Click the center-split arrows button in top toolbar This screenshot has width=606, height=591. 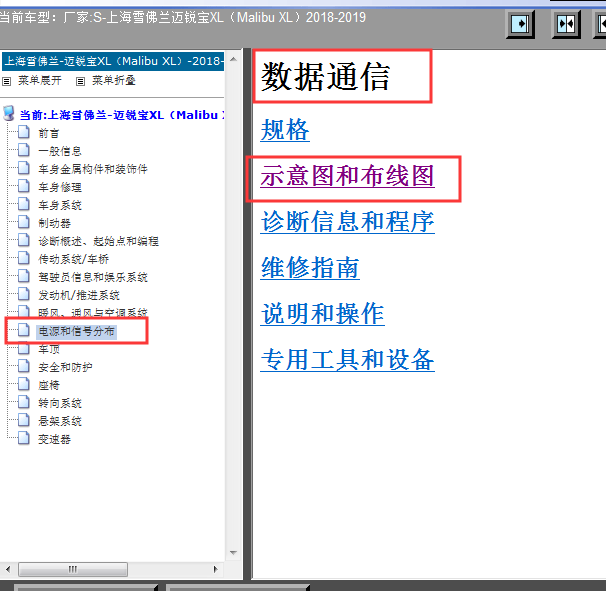(566, 24)
